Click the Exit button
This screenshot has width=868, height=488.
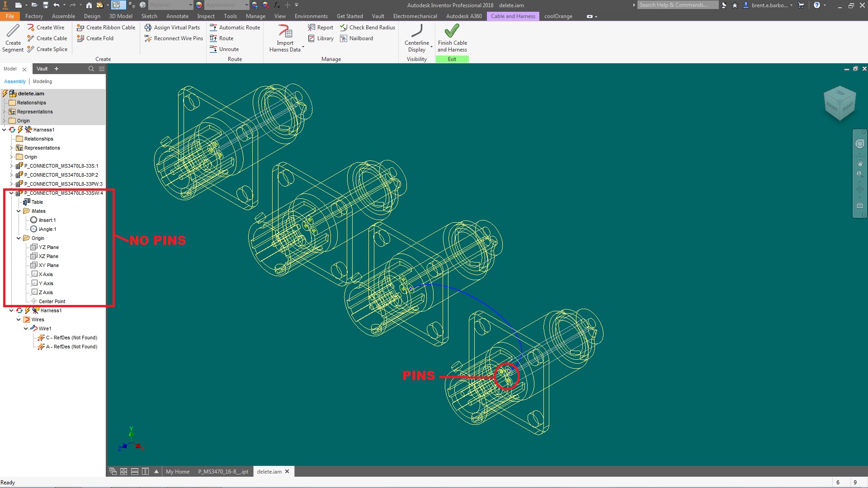pyautogui.click(x=452, y=59)
